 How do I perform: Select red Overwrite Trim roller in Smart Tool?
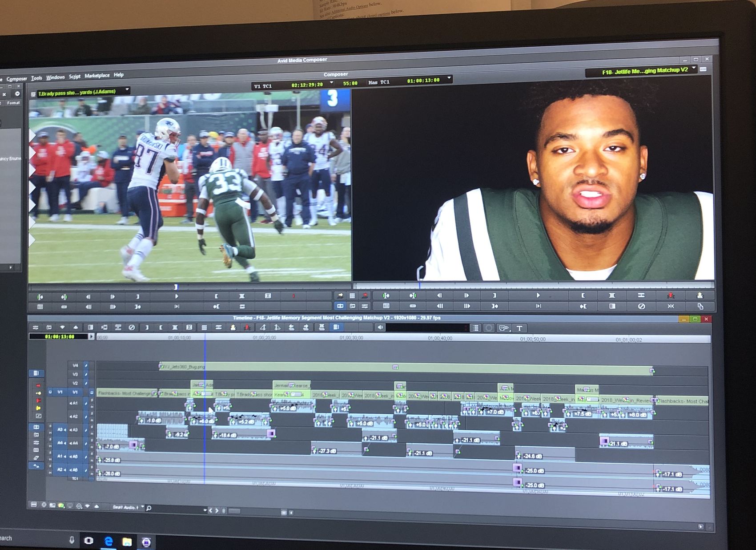pos(39,400)
